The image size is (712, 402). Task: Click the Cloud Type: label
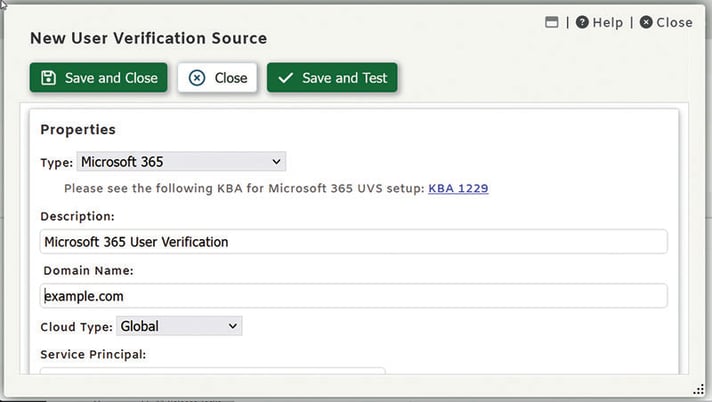(76, 327)
